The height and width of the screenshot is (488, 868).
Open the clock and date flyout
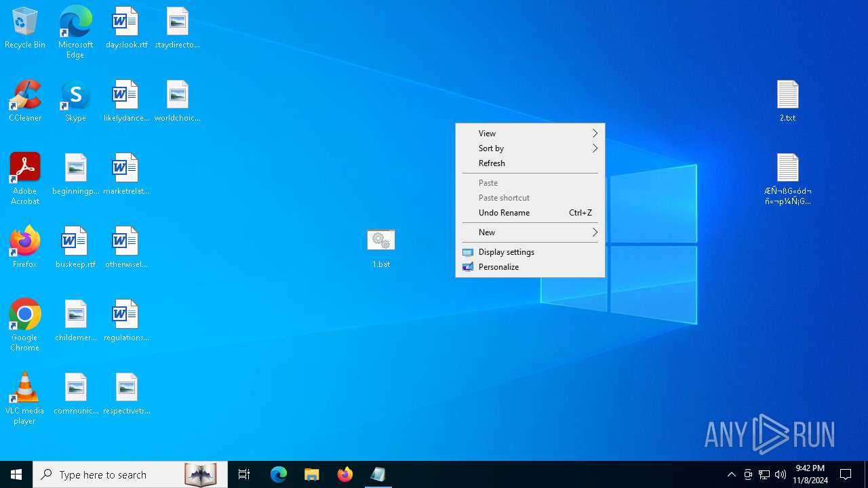(x=811, y=474)
